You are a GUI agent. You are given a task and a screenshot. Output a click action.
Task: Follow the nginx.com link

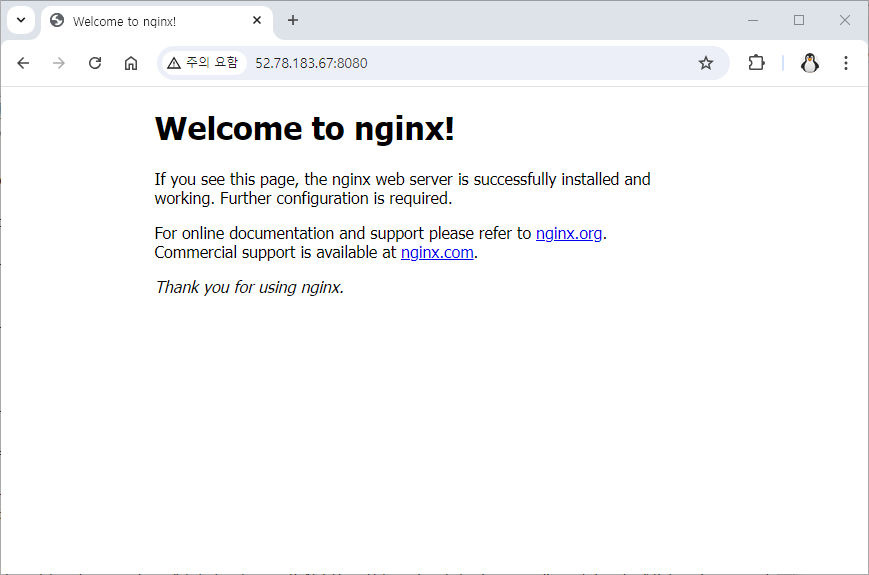(437, 253)
